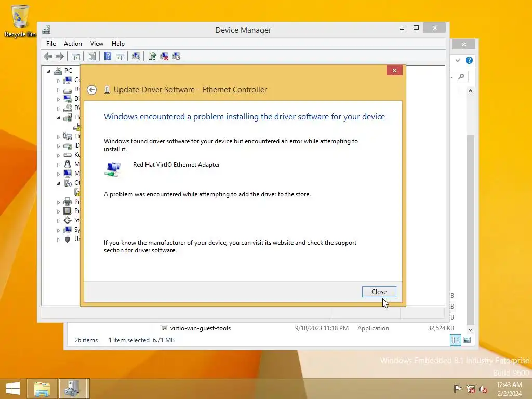Screen dimensions: 532x399
Task: Click Scan for hardware changes toolbar icon
Action: [136, 56]
